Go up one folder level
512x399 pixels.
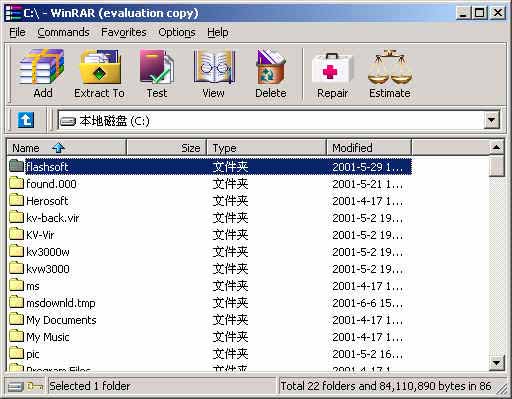point(26,120)
